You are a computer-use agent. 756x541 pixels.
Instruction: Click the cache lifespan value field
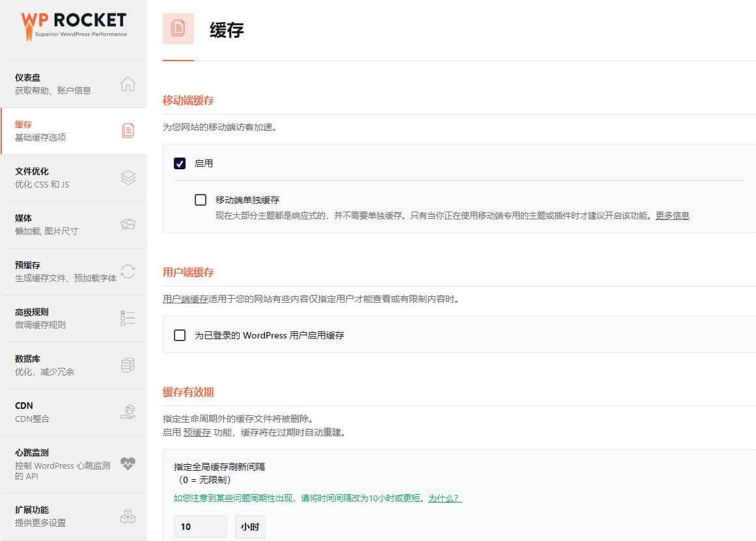pyautogui.click(x=200, y=526)
